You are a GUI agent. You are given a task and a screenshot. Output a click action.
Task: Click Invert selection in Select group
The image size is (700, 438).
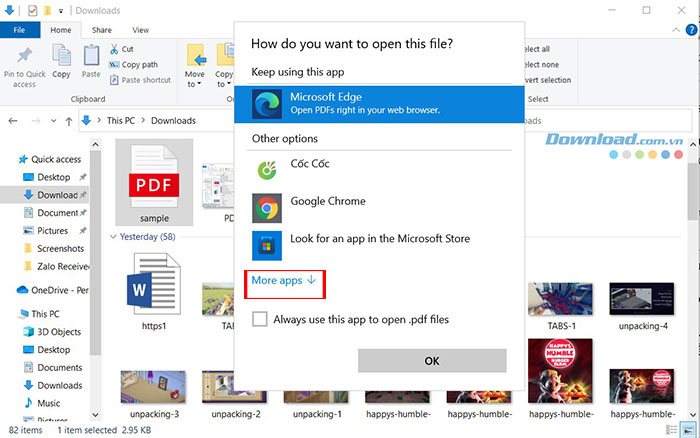tap(548, 80)
